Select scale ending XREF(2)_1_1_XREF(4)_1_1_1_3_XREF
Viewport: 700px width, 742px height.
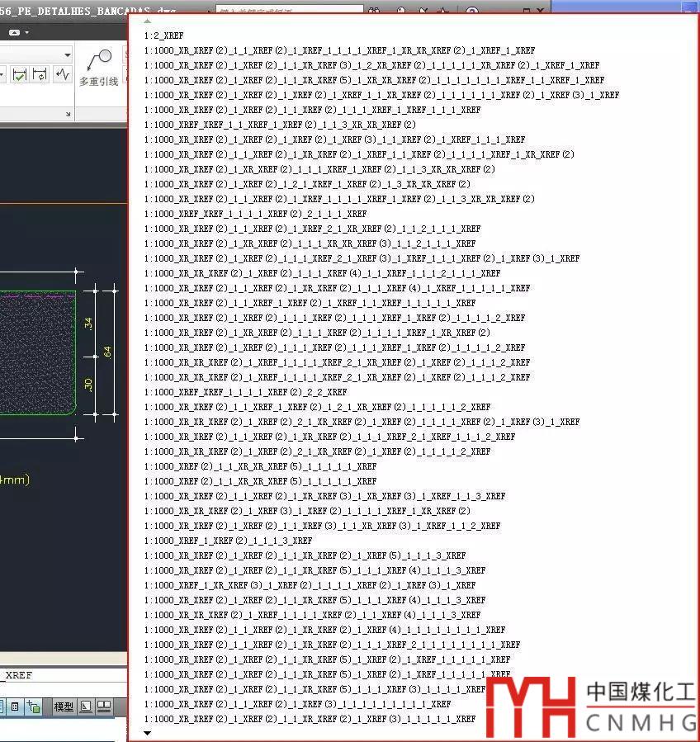click(312, 615)
